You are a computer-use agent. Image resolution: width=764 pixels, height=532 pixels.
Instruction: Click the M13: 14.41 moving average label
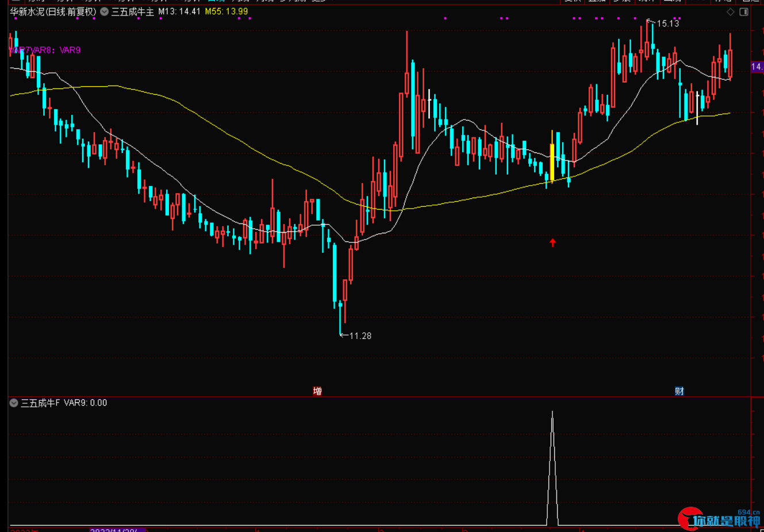coord(179,11)
